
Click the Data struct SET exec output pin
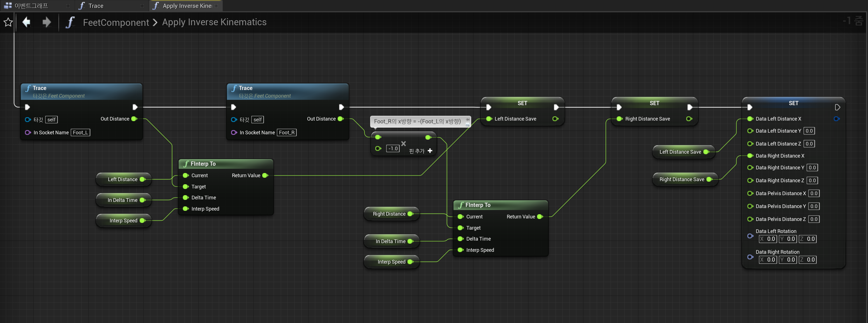click(837, 107)
